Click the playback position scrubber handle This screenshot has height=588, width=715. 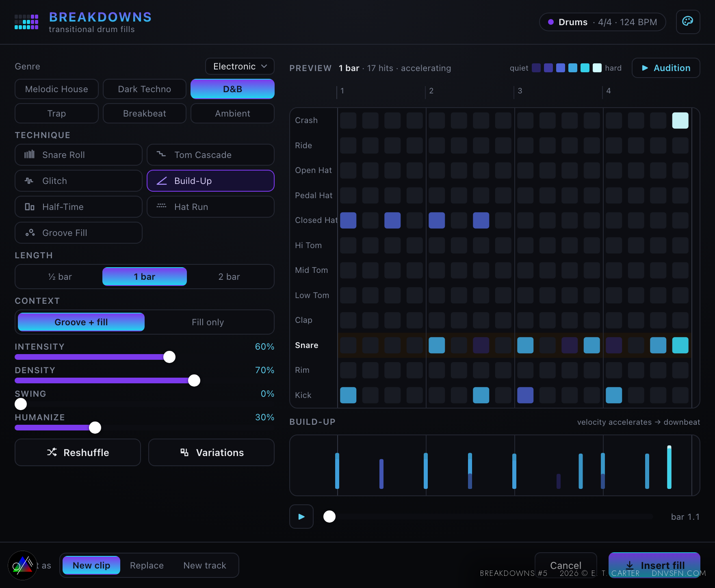coord(329,517)
